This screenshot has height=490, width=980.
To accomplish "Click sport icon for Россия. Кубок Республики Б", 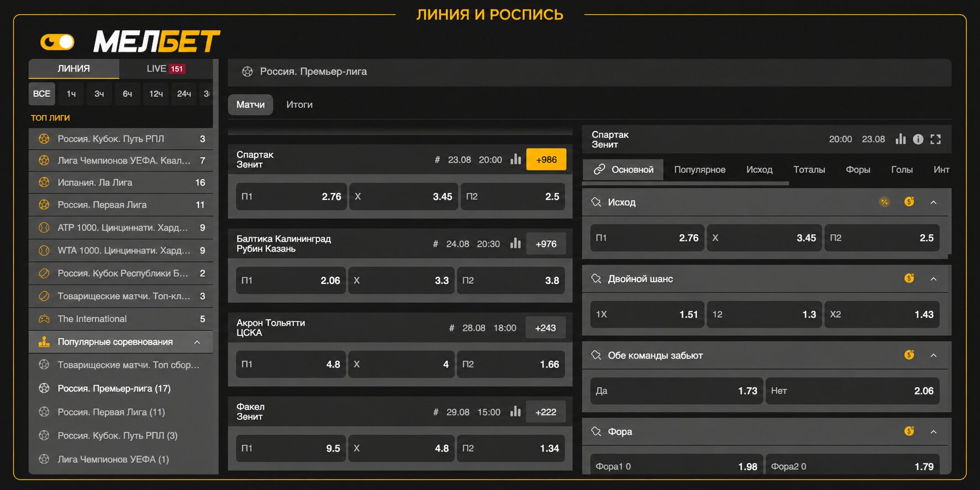I will click(44, 273).
